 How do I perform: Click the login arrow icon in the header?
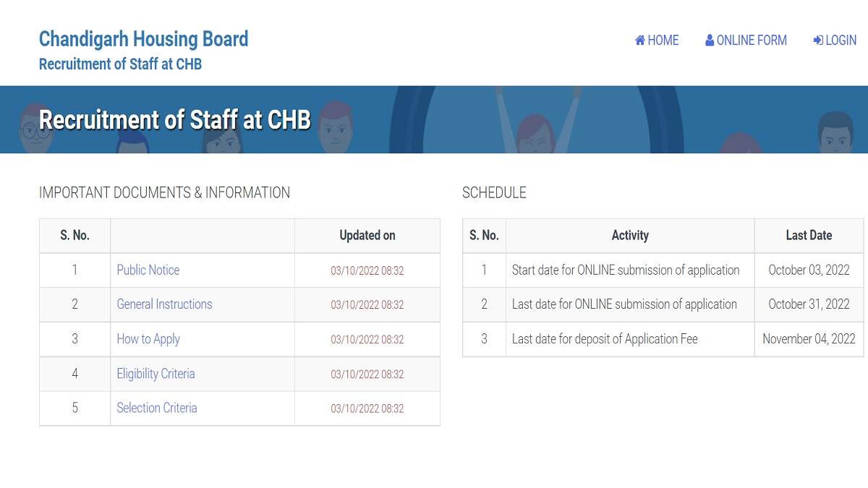(x=818, y=40)
